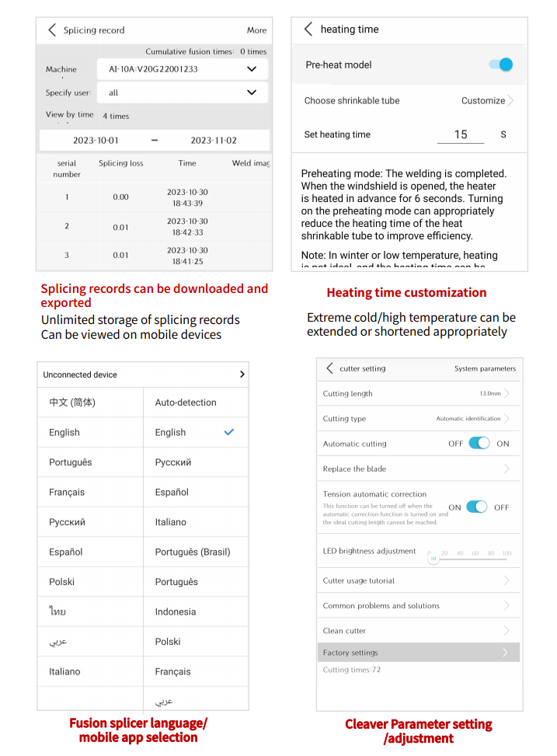Viewport: 557px width, 756px height.
Task: Go back from cutter setting screen
Action: (x=329, y=368)
